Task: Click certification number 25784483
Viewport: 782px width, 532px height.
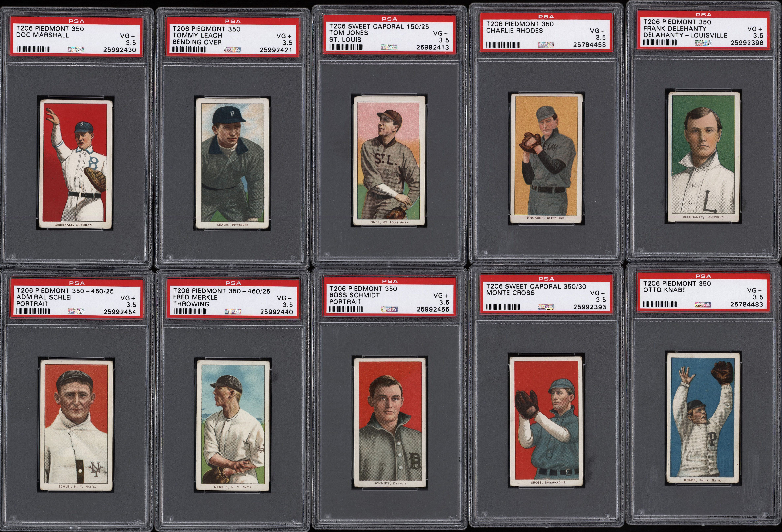Action: click(747, 305)
